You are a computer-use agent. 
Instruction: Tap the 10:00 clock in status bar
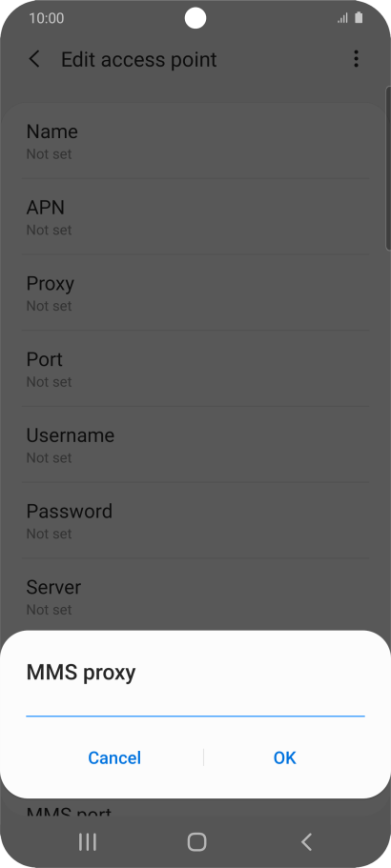(47, 18)
